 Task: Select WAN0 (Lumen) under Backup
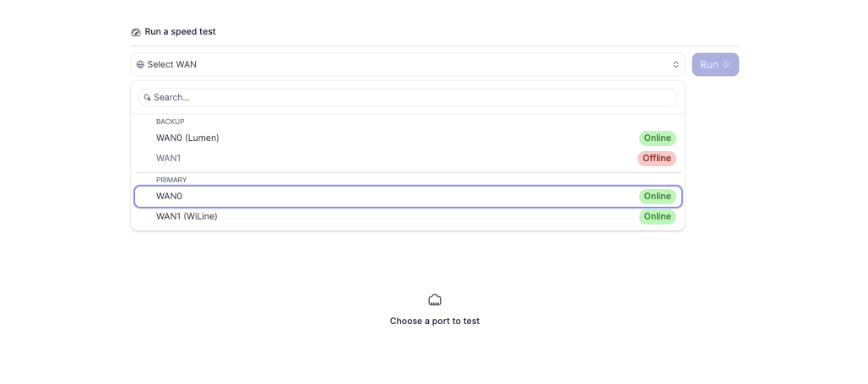pos(187,138)
